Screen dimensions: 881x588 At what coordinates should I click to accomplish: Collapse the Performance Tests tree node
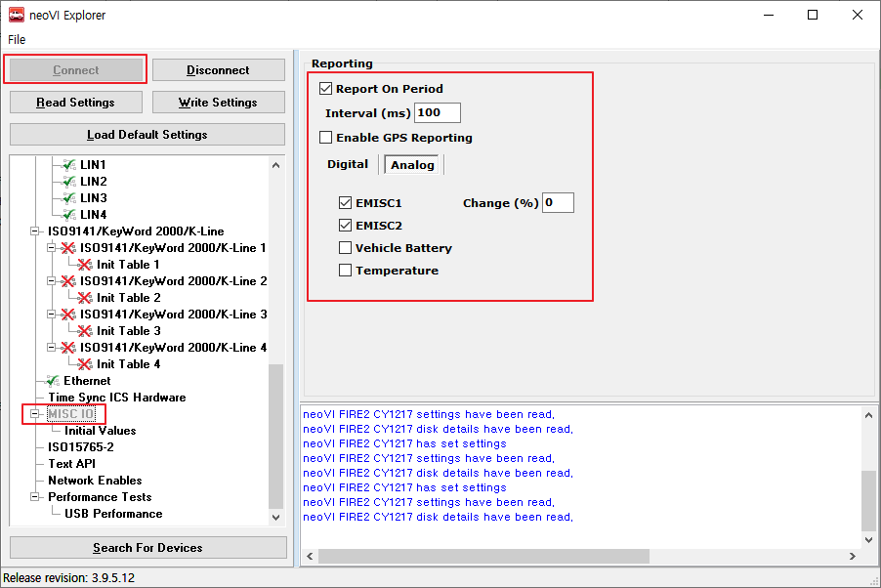[x=35, y=497]
